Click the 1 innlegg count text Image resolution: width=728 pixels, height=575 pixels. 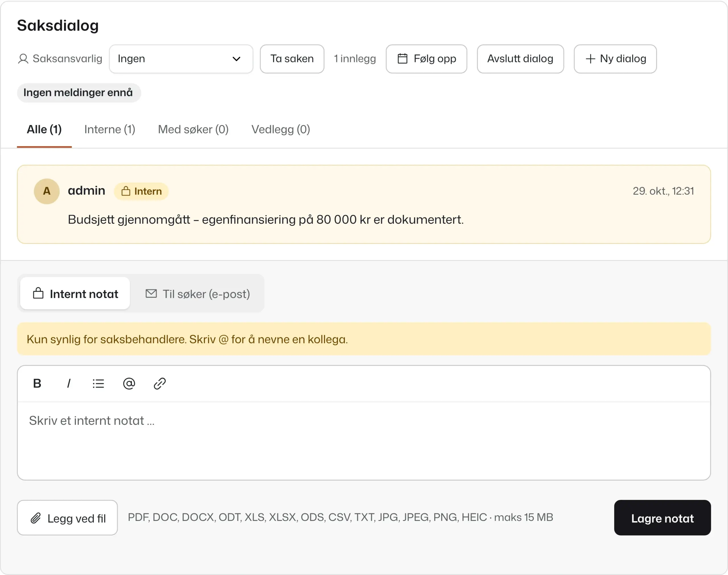click(x=355, y=59)
